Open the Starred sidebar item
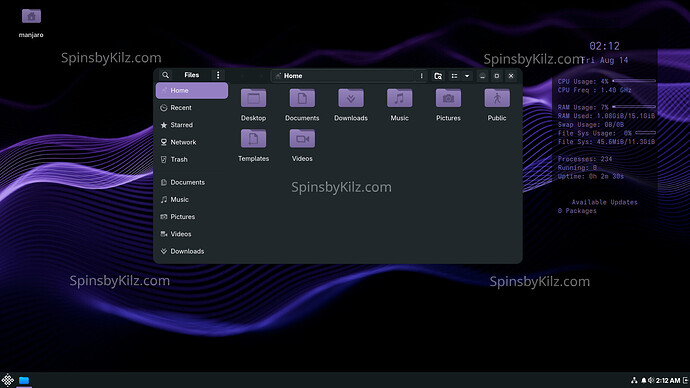This screenshot has width=690, height=388. [x=192, y=125]
